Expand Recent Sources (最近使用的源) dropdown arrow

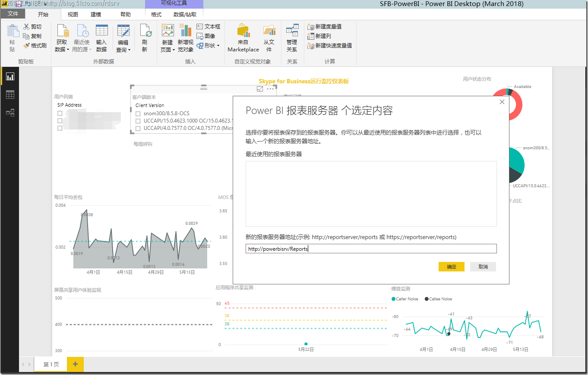click(91, 50)
